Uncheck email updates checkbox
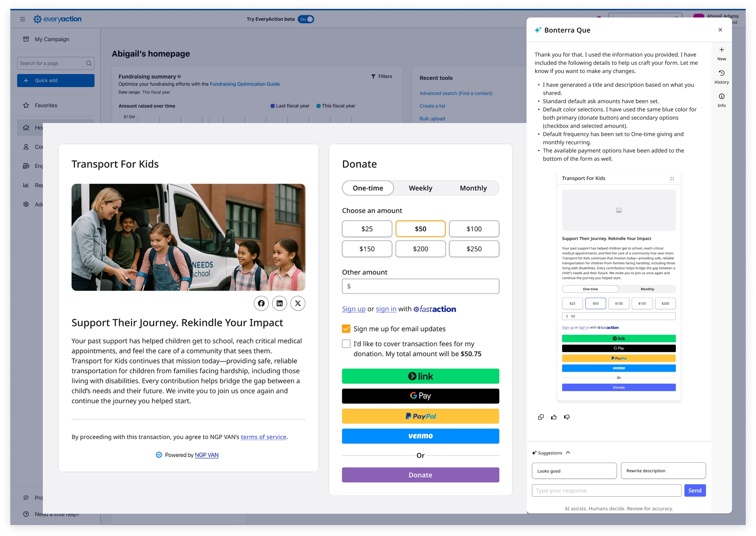The height and width of the screenshot is (536, 756). [x=346, y=329]
